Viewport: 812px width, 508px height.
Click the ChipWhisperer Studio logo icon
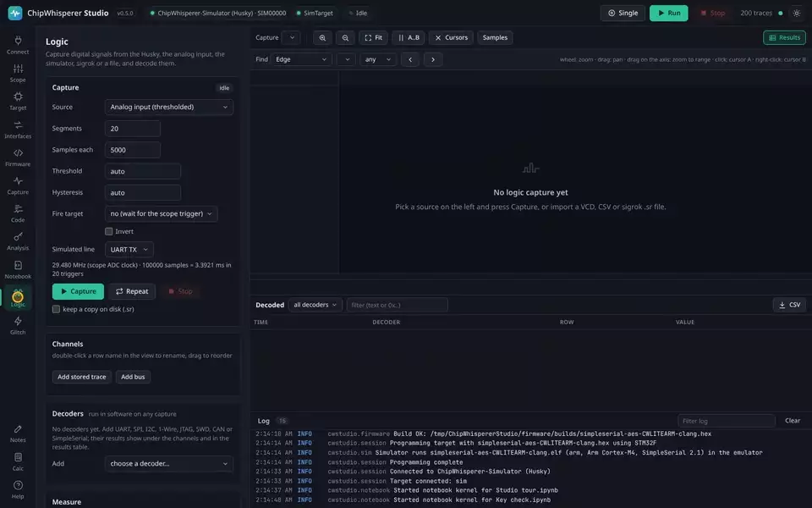(x=15, y=13)
